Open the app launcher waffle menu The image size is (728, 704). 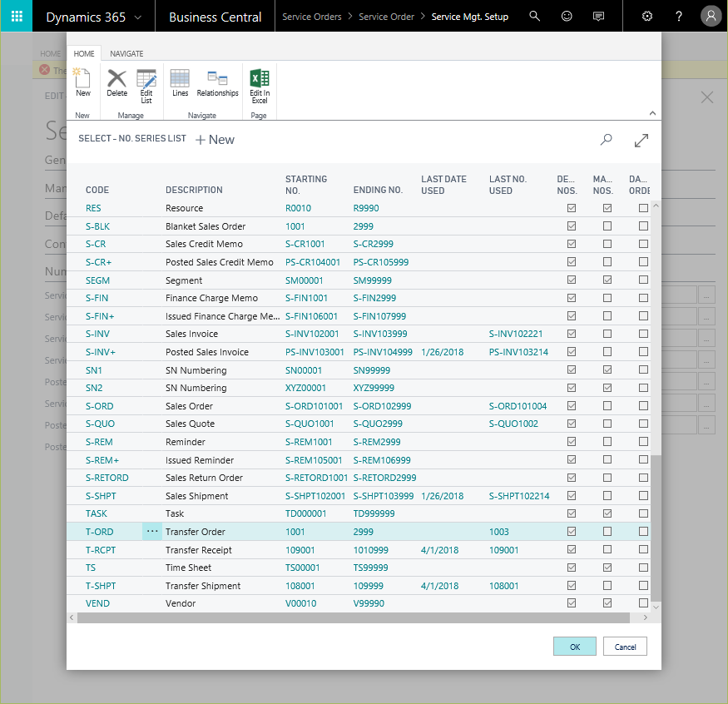pyautogui.click(x=17, y=16)
